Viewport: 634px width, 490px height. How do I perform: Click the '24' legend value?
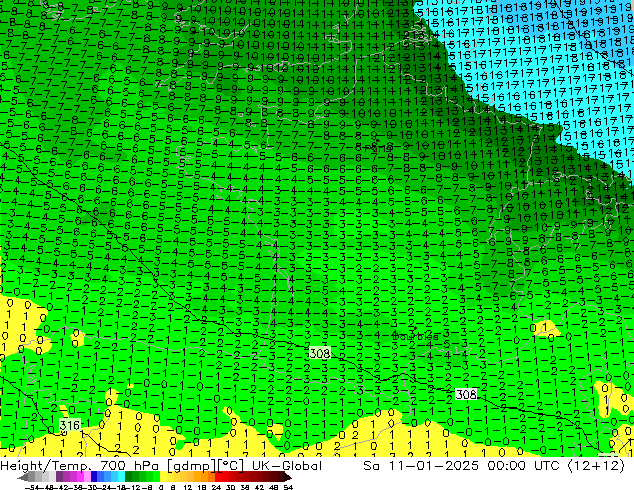click(x=217, y=487)
